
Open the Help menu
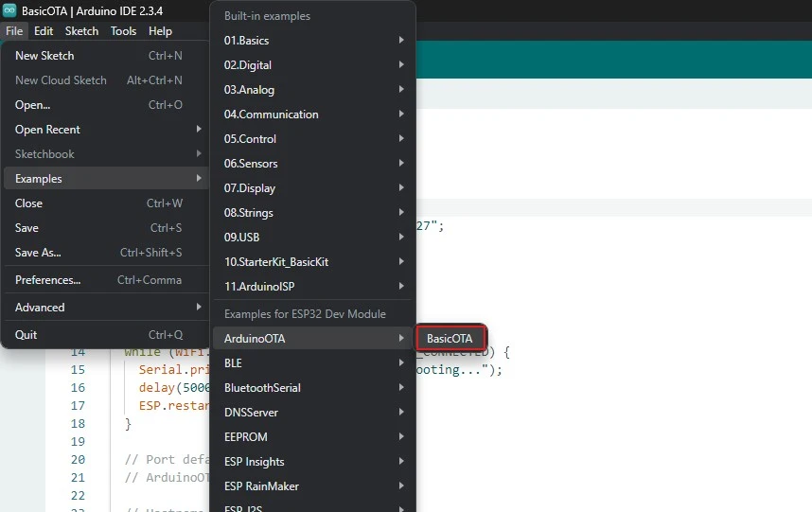pos(160,31)
